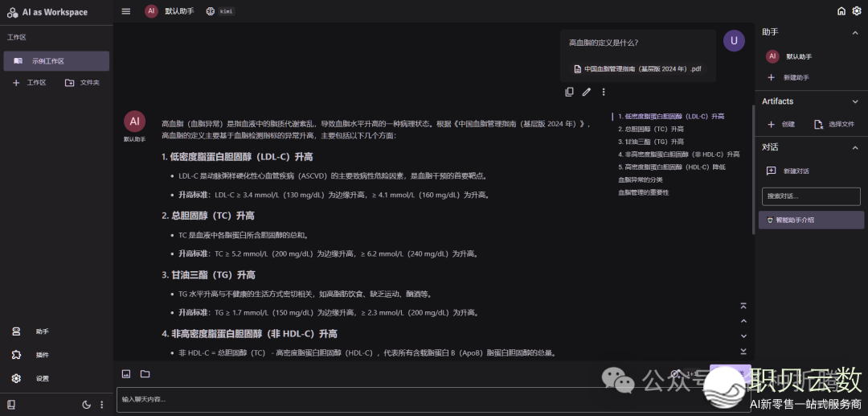Open settings gear at top right
The image size is (868, 416).
click(857, 11)
